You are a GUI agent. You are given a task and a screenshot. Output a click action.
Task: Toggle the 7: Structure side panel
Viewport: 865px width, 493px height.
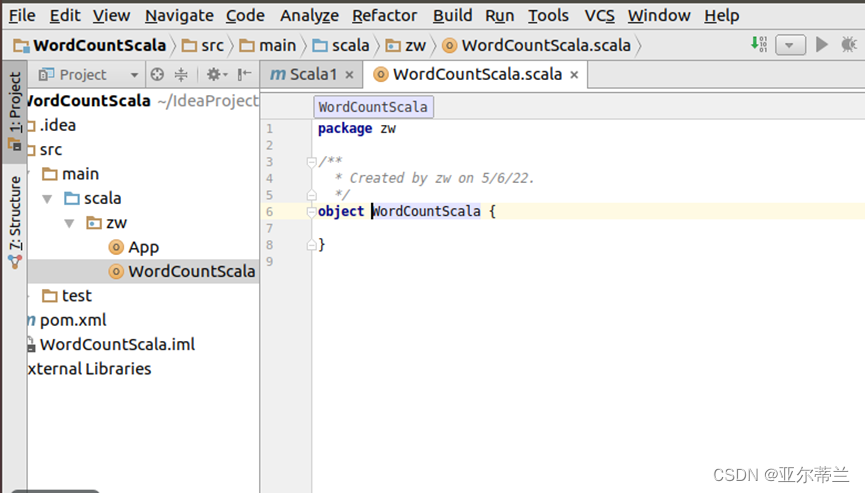click(15, 222)
